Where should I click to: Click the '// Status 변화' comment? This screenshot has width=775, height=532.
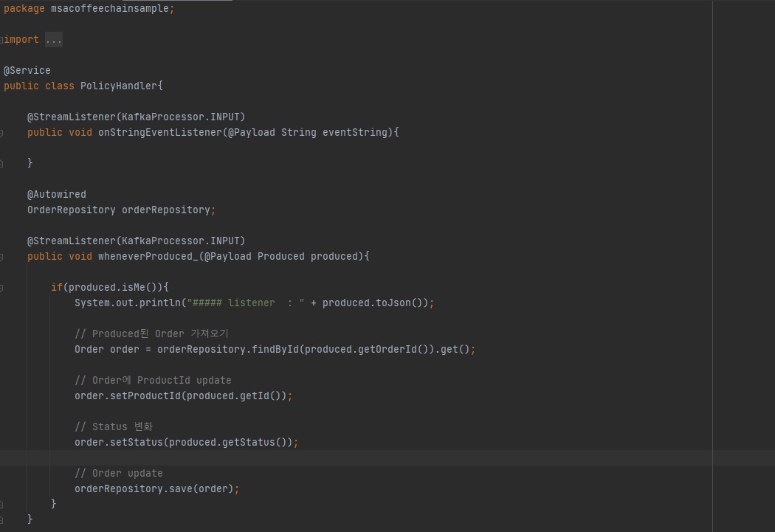coord(114,426)
